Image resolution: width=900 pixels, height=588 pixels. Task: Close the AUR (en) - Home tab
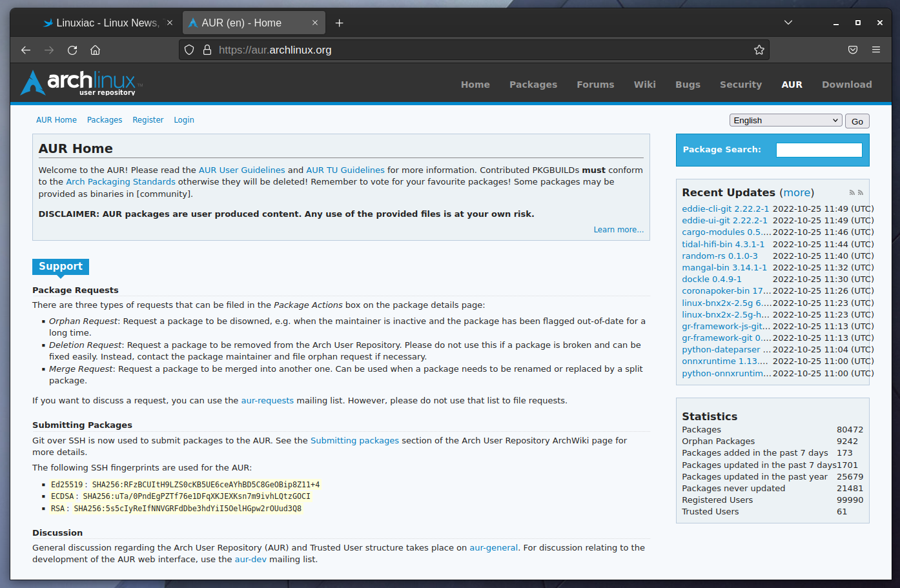pos(315,23)
